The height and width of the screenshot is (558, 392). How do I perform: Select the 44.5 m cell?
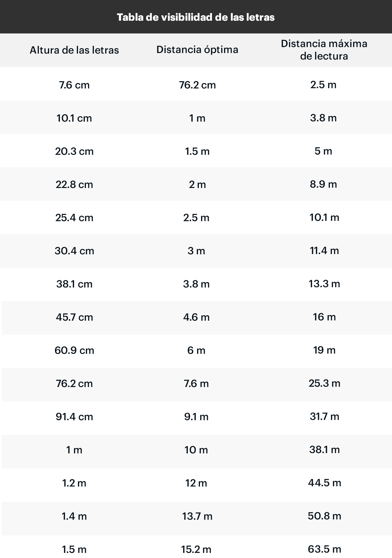click(324, 483)
